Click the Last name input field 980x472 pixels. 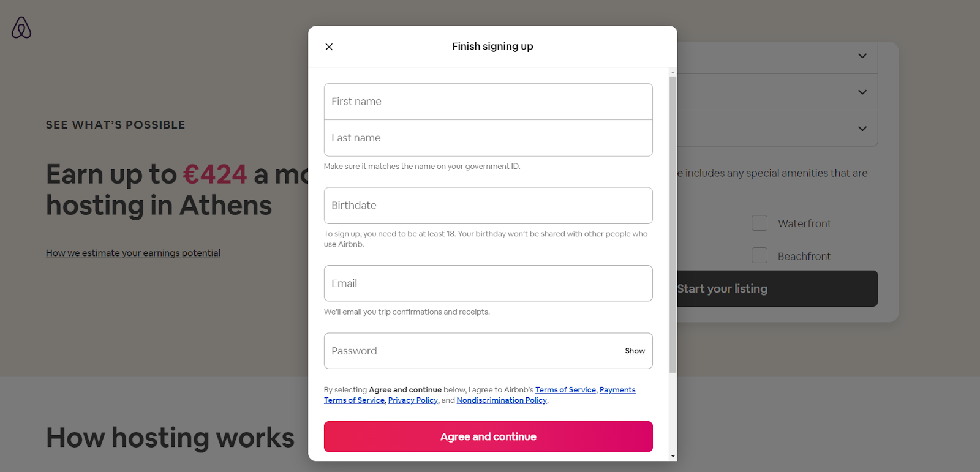(x=488, y=138)
